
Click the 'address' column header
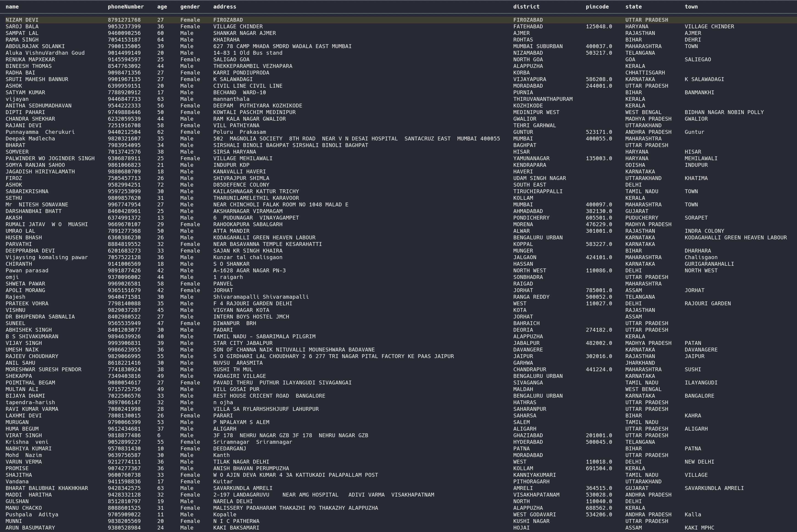coord(224,7)
